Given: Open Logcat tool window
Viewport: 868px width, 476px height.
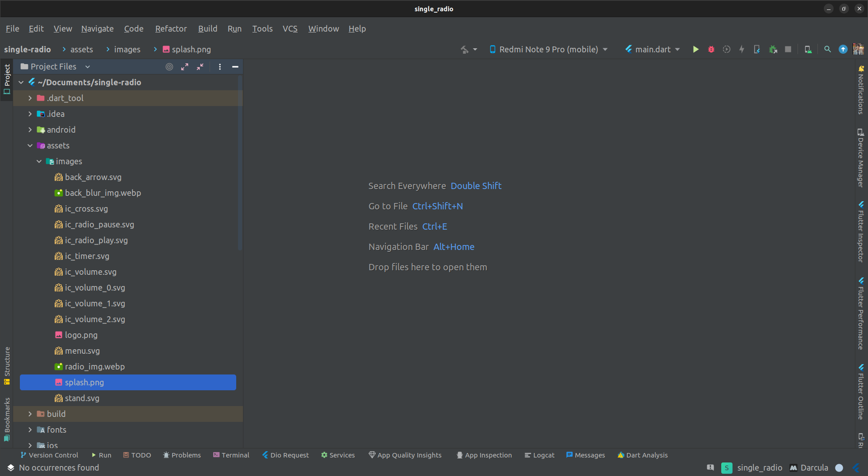Looking at the screenshot, I should (539, 455).
